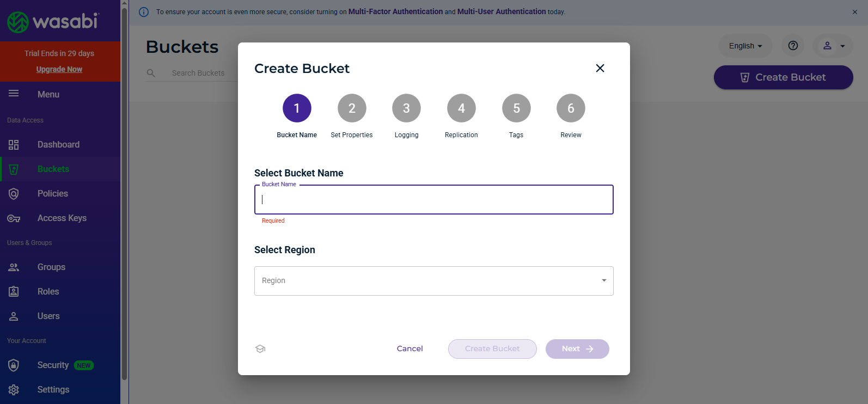The image size is (868, 404).
Task: Dismiss the security notification banner
Action: pyautogui.click(x=855, y=12)
